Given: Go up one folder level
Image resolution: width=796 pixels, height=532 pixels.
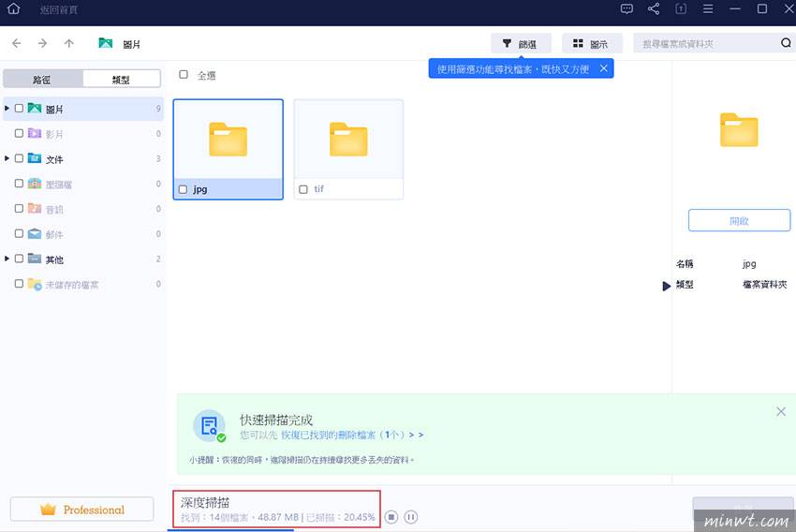Looking at the screenshot, I should [x=69, y=44].
